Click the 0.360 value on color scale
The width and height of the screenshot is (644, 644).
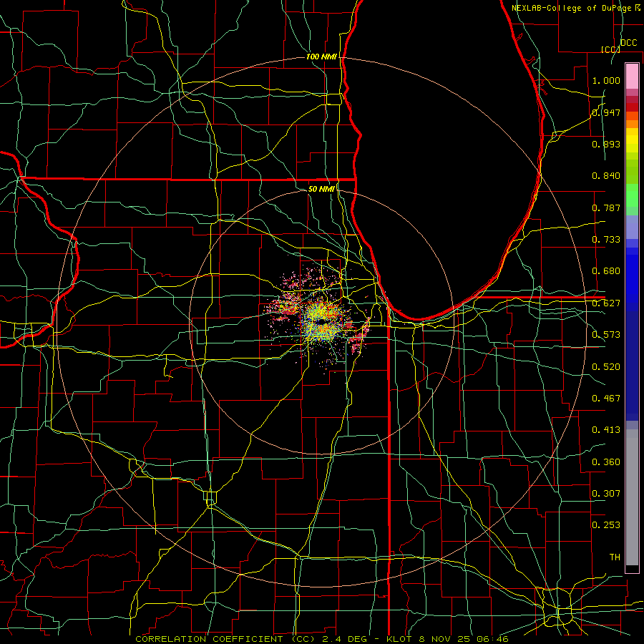click(606, 462)
